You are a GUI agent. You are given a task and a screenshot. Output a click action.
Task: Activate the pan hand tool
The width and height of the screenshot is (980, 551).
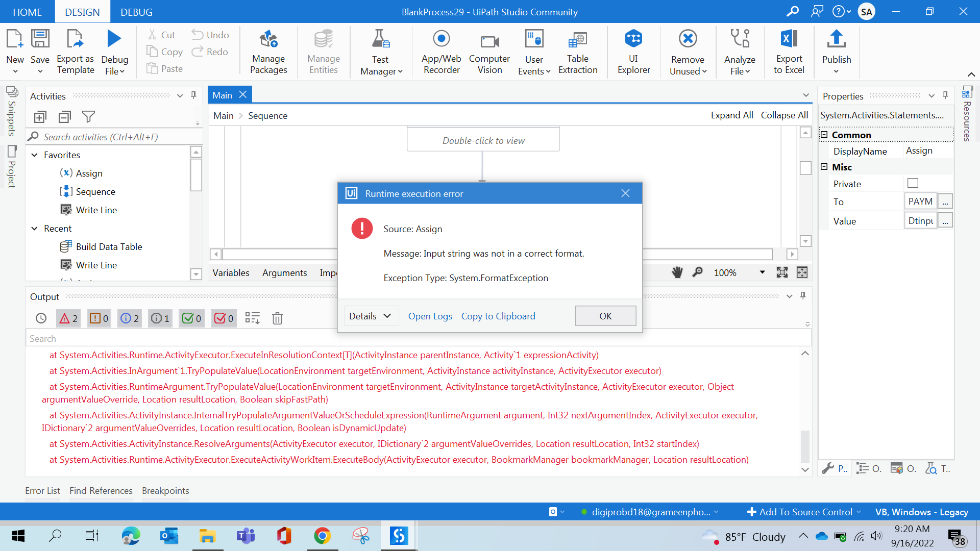click(677, 272)
